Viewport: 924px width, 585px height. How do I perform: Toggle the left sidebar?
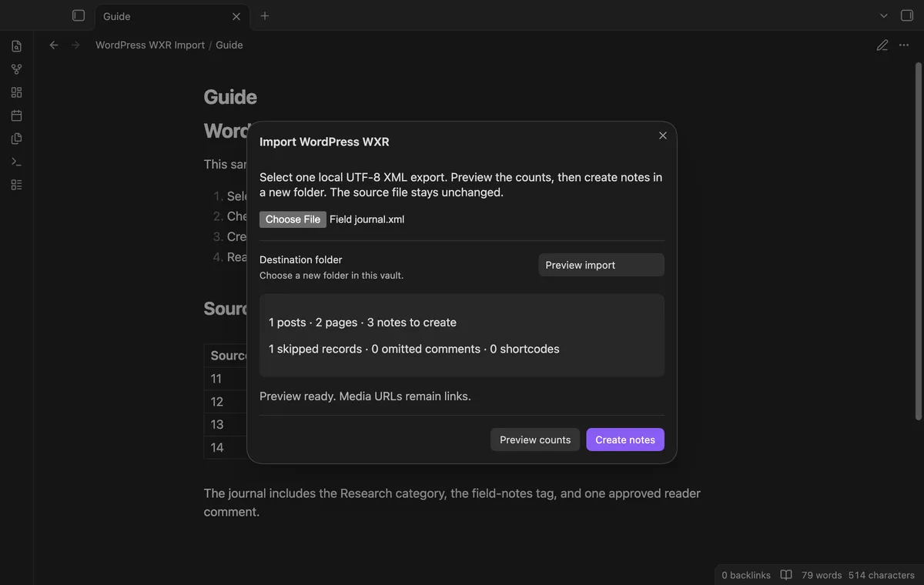pos(79,15)
